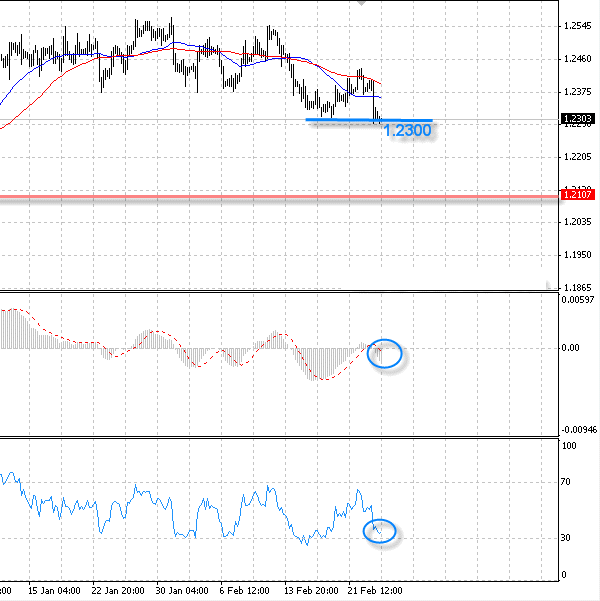Click the MACD scale value -0.00946
The image size is (600, 601).
pos(579,430)
